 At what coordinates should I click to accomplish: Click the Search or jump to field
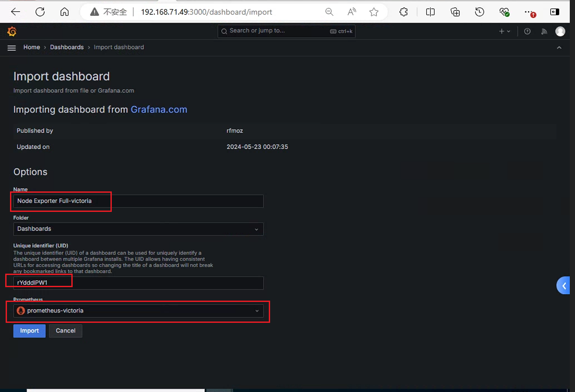coord(286,31)
